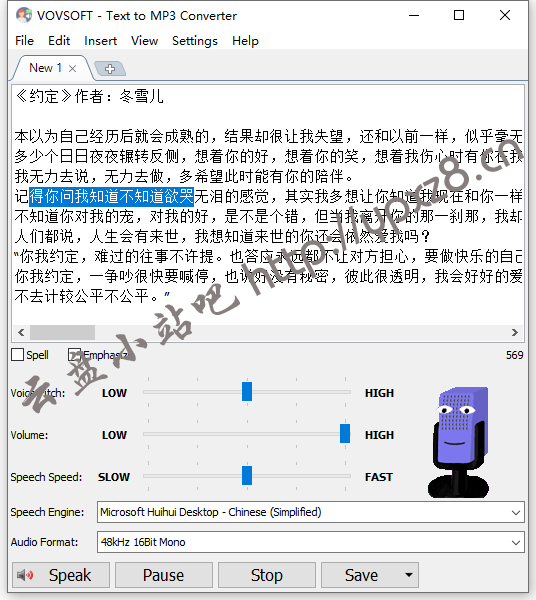The image size is (536, 600).
Task: Close the New 1 tab
Action: point(72,68)
